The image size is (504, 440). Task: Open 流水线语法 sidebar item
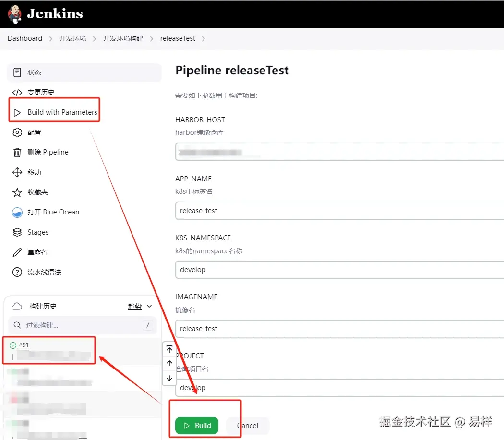point(44,272)
